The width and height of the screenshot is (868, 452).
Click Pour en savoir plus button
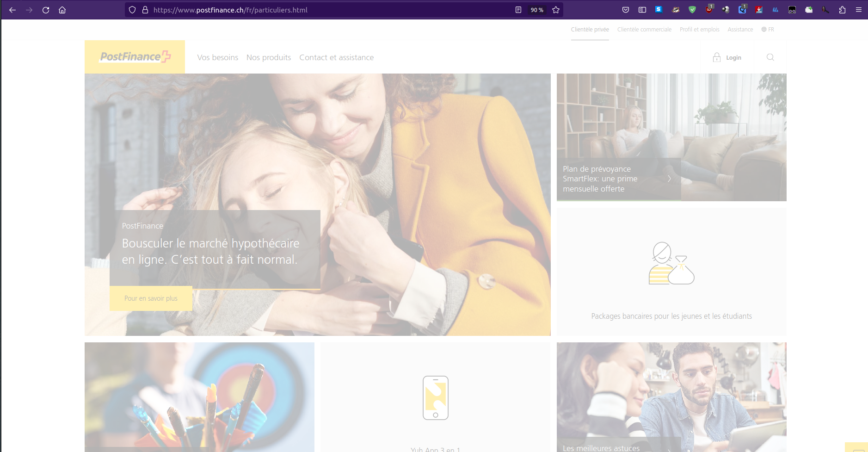coord(151,298)
